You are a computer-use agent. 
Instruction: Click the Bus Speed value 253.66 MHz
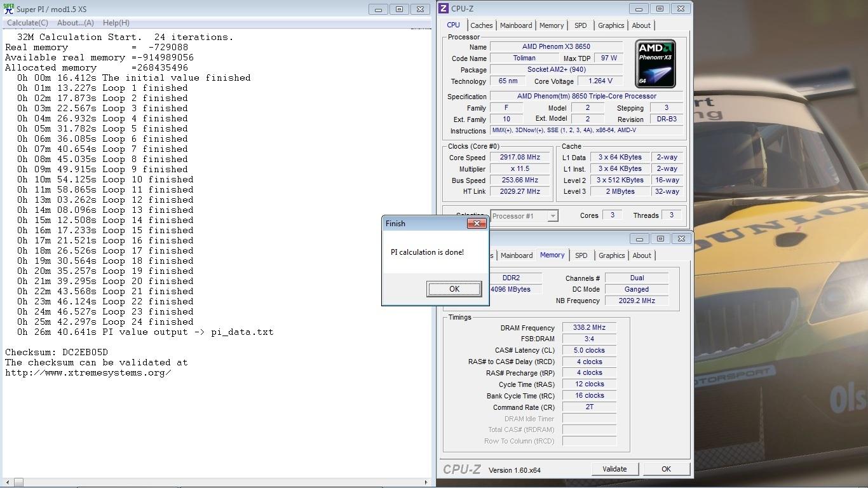click(x=520, y=180)
